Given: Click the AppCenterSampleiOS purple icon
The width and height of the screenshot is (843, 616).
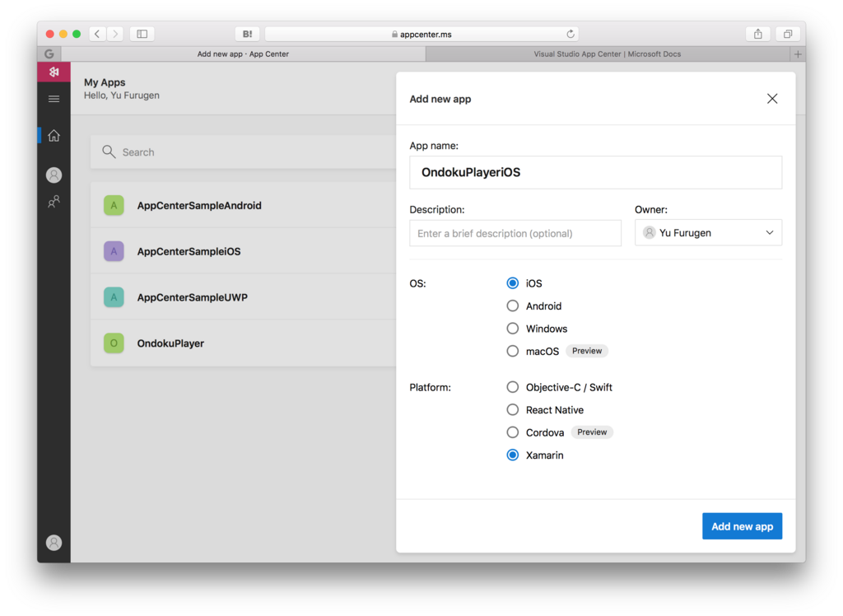Looking at the screenshot, I should pyautogui.click(x=114, y=251).
